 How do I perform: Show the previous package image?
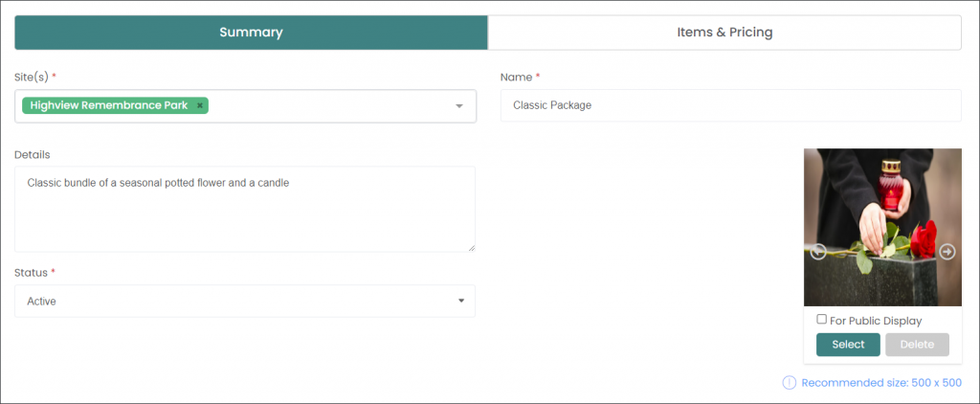(818, 252)
